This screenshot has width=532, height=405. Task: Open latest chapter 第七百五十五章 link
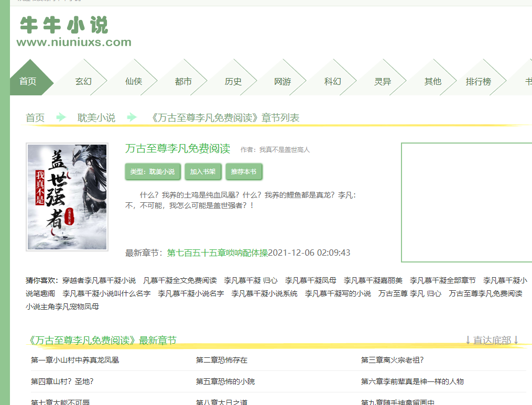click(217, 253)
